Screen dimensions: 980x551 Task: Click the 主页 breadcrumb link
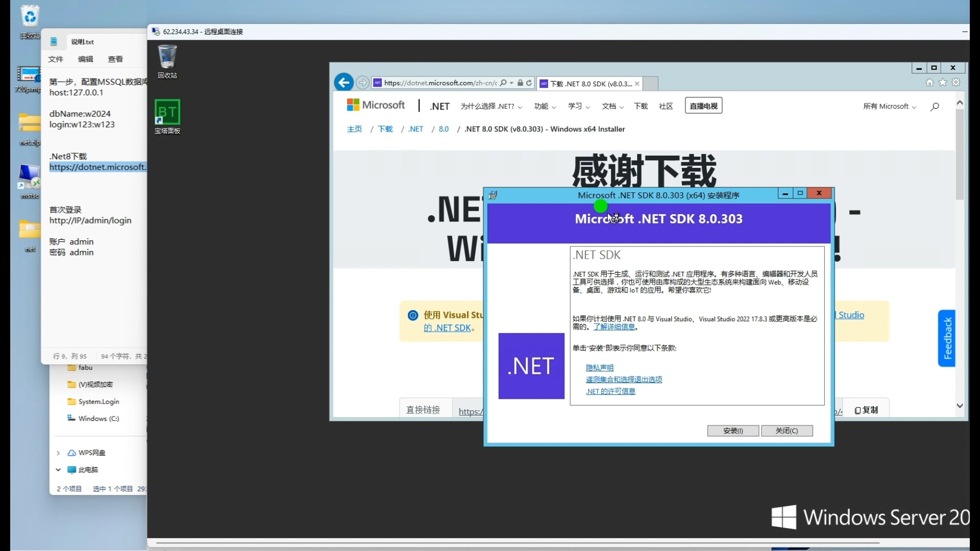pos(354,129)
